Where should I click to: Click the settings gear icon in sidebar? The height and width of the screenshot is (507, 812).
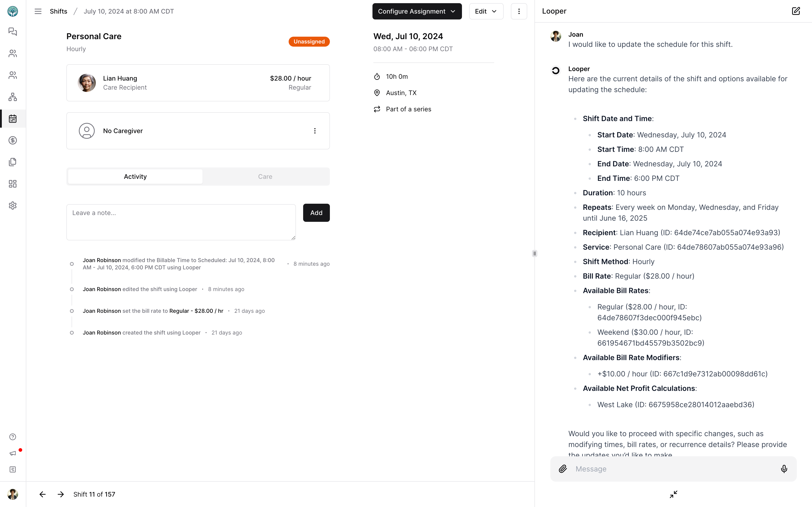13,206
